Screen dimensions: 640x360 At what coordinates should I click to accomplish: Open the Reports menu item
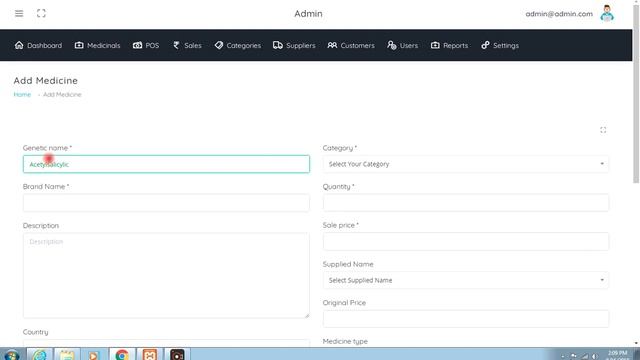(x=449, y=45)
